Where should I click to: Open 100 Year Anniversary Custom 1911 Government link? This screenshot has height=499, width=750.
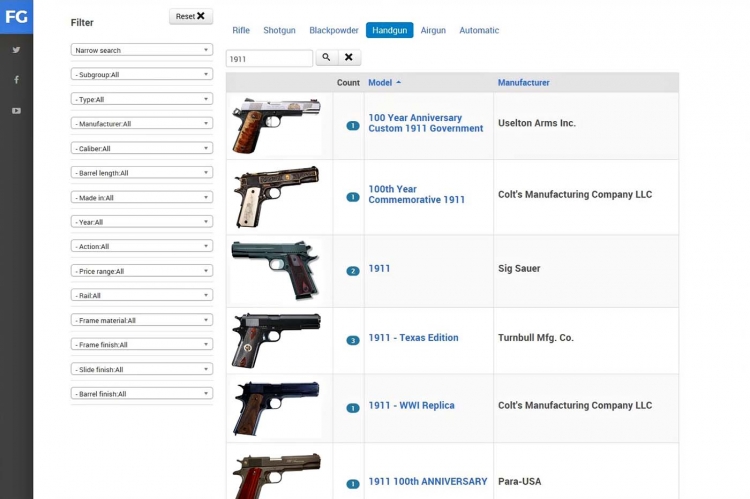coord(426,123)
